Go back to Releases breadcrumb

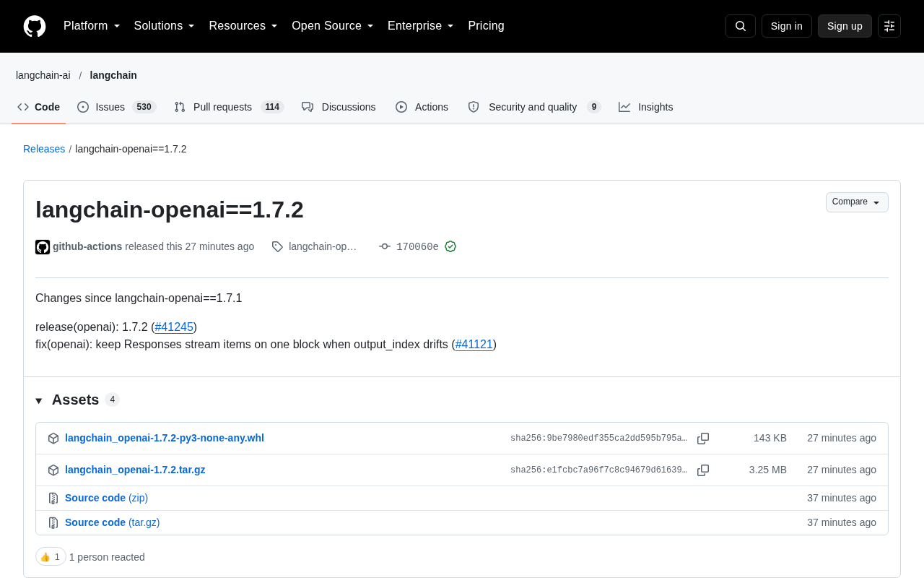point(44,149)
